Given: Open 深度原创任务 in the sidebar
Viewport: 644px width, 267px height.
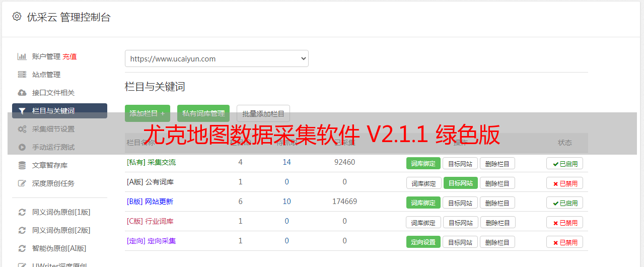Looking at the screenshot, I should click(53, 183).
